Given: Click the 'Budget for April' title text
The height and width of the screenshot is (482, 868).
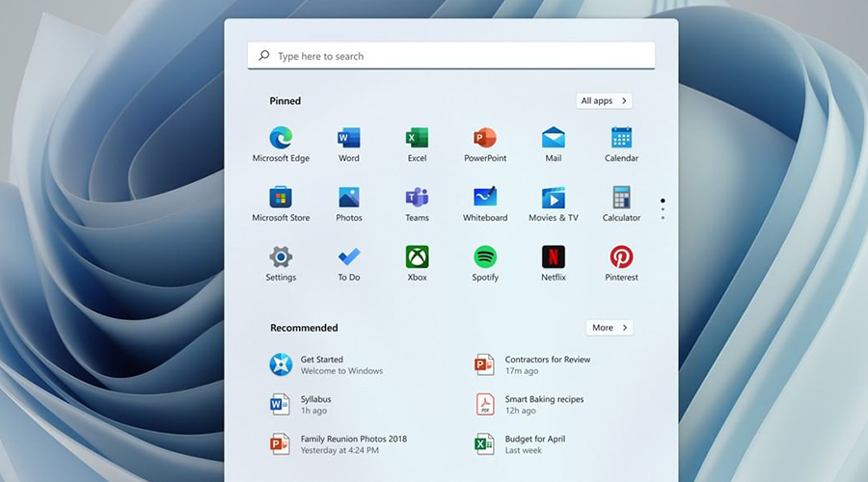Looking at the screenshot, I should 535,439.
